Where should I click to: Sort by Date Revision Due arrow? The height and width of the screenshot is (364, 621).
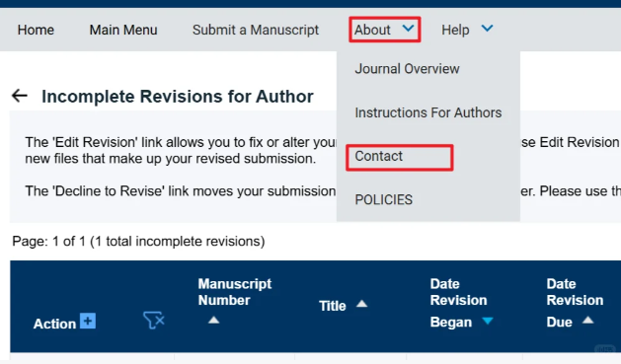pos(588,320)
